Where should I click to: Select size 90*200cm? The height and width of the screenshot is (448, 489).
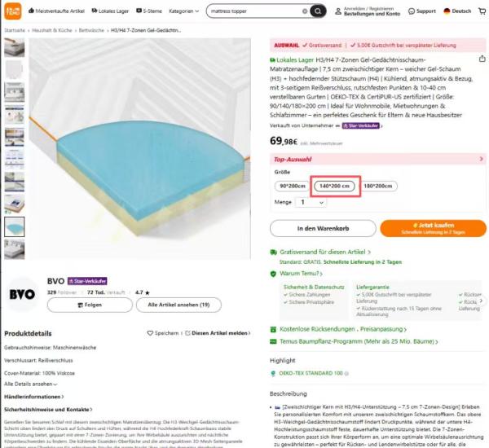click(x=293, y=186)
